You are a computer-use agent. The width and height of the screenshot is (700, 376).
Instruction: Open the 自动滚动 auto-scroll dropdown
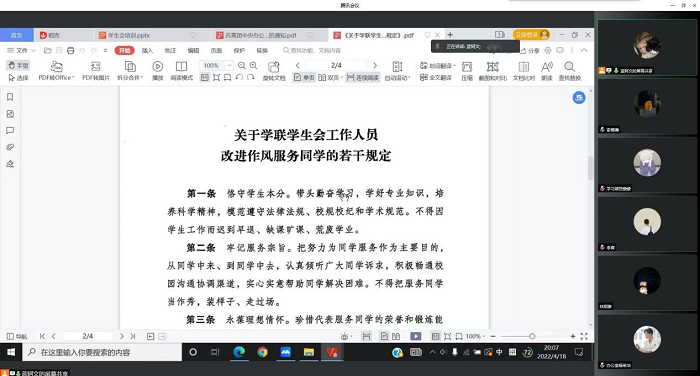click(397, 71)
